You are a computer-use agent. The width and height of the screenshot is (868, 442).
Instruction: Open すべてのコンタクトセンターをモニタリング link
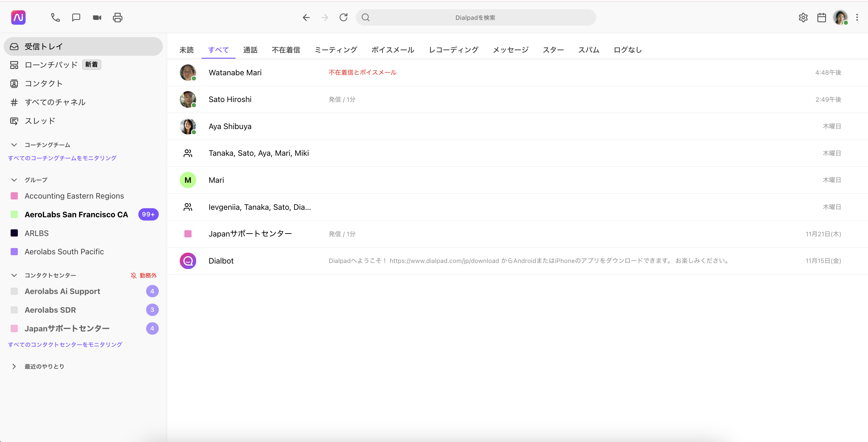pos(65,345)
